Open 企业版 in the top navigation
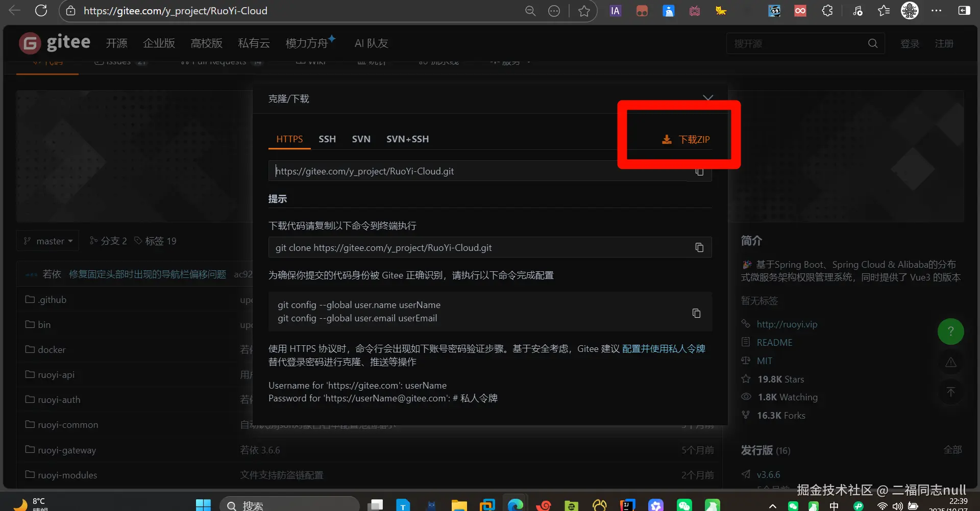The image size is (980, 511). (159, 43)
